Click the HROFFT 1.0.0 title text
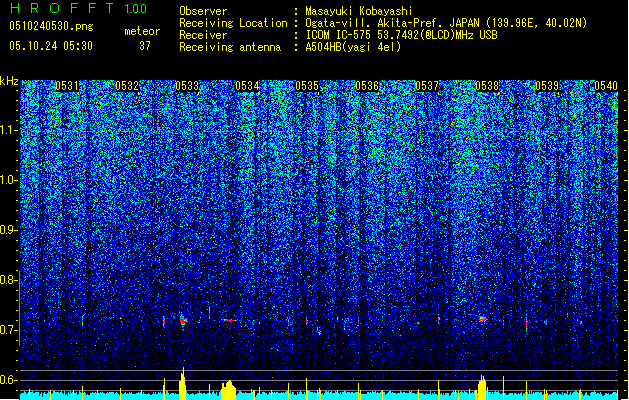This screenshot has height=400, width=629. click(x=78, y=8)
